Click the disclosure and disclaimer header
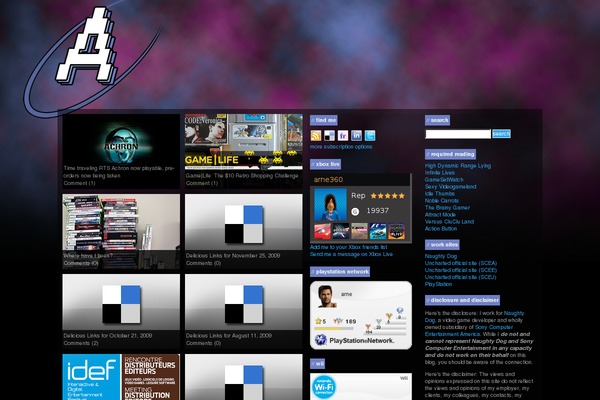The image size is (600, 400). click(462, 300)
